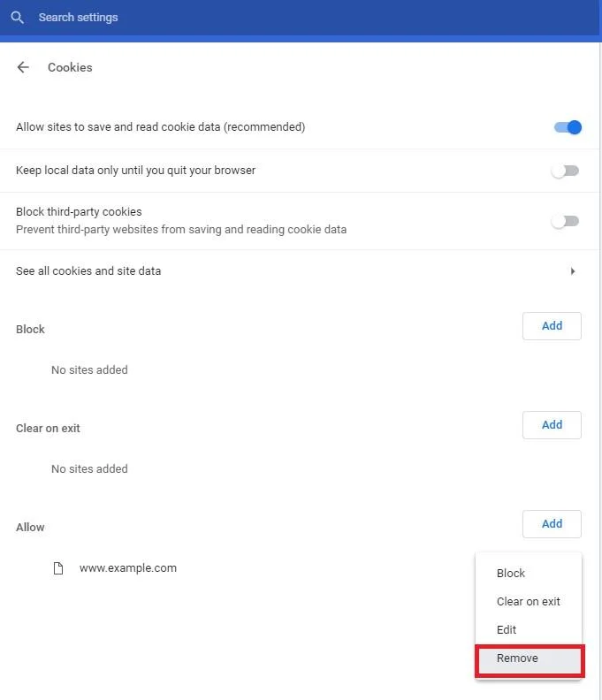This screenshot has height=700, width=602.
Task: Toggle allow sites to save cookie data
Action: tap(568, 127)
